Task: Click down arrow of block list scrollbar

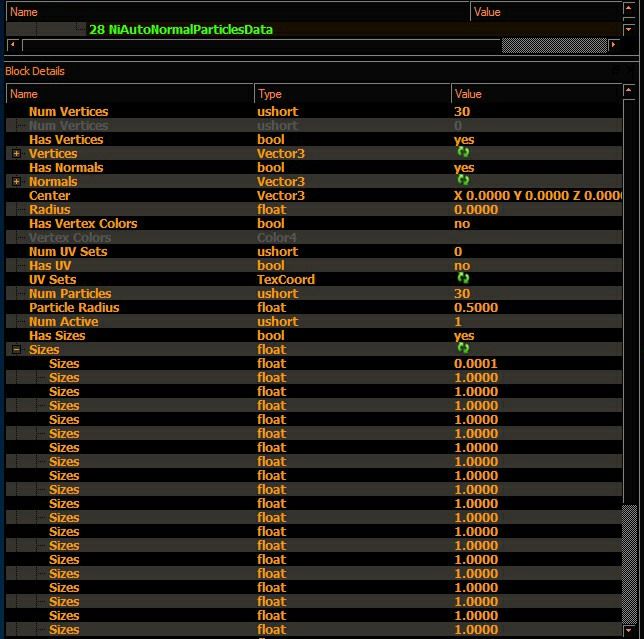Action: (629, 30)
